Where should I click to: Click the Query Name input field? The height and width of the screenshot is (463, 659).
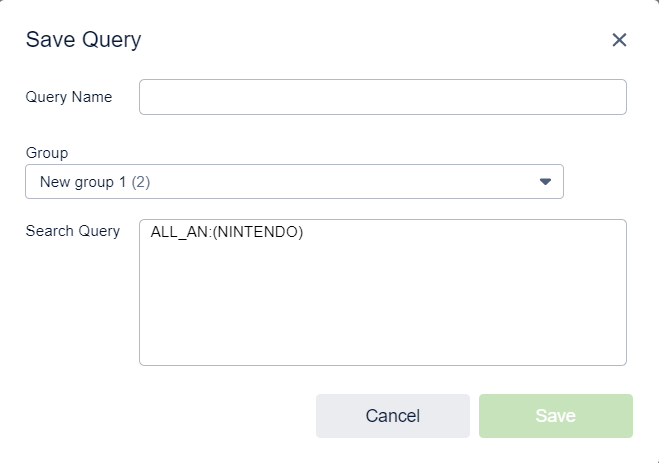382,97
